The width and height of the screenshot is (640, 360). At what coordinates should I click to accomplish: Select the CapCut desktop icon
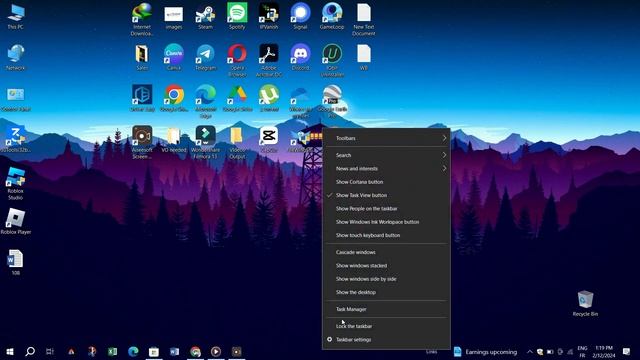coord(269,139)
